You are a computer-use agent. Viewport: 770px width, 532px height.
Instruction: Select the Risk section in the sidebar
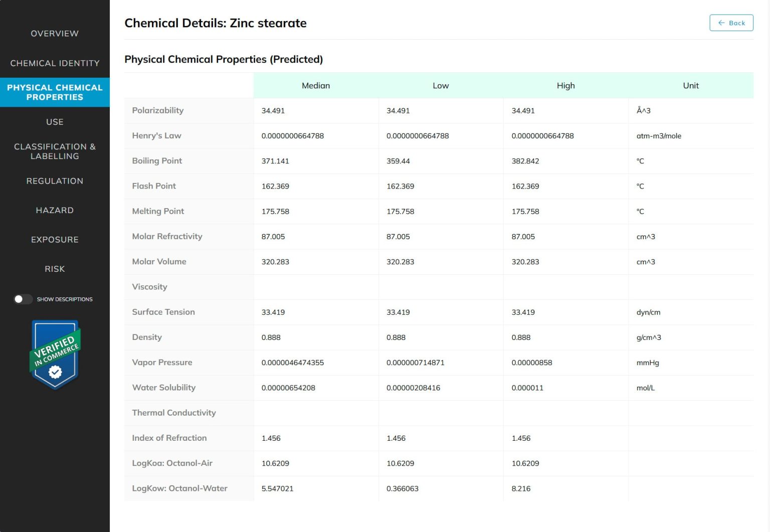click(54, 269)
